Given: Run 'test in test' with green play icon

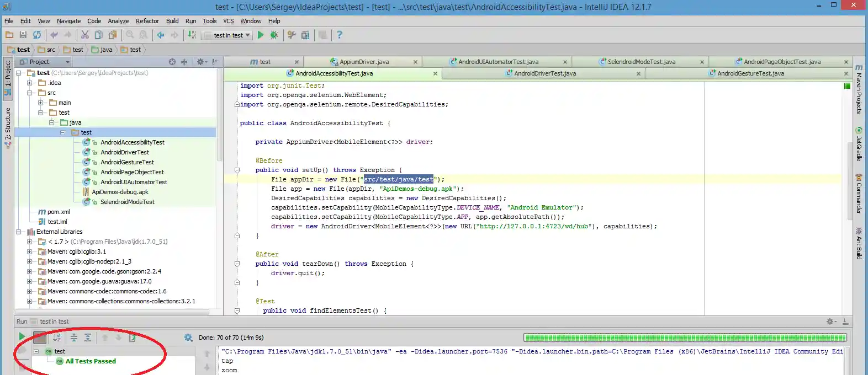Looking at the screenshot, I should (x=261, y=35).
